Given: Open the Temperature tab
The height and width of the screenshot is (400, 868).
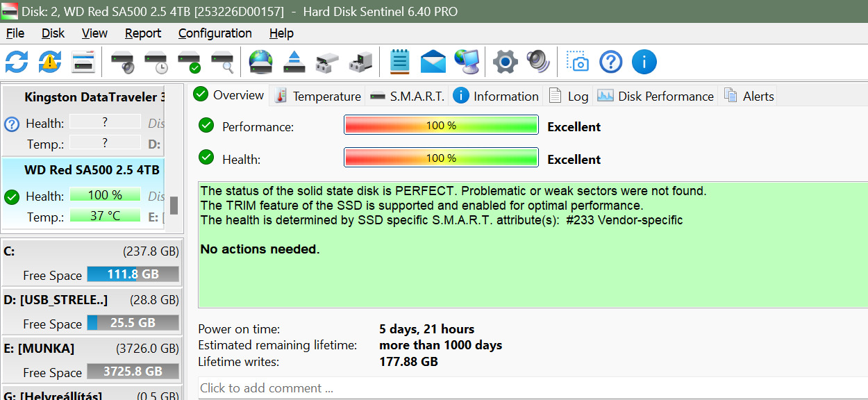Looking at the screenshot, I should pos(318,96).
